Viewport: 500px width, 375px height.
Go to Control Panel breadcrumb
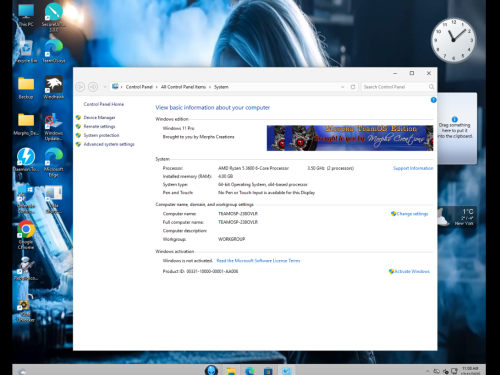[139, 87]
